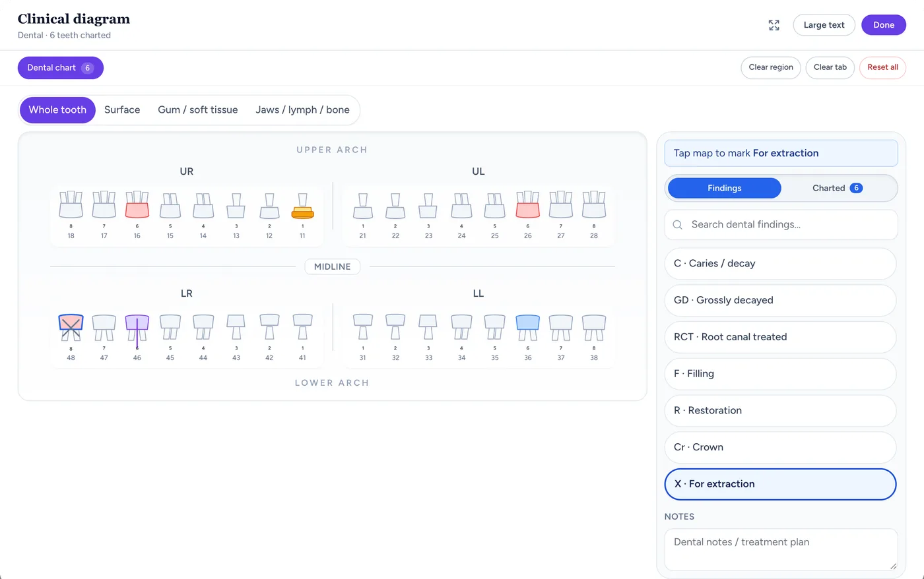Switch to the Surface tab
The height and width of the screenshot is (579, 924).
click(x=122, y=110)
